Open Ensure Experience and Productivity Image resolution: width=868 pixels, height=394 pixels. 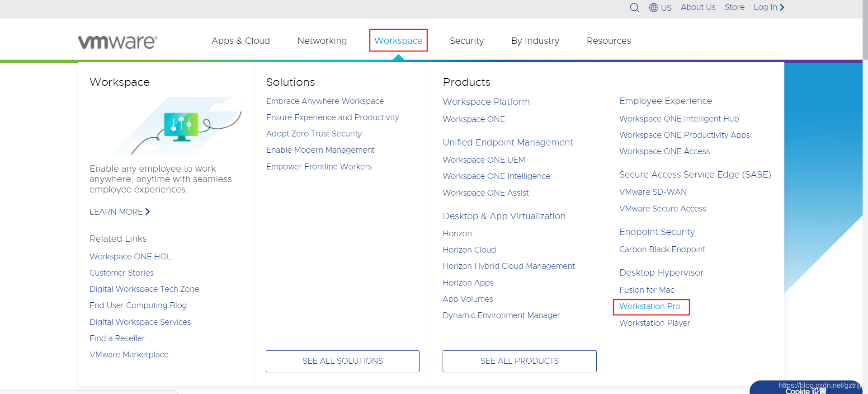pos(332,117)
